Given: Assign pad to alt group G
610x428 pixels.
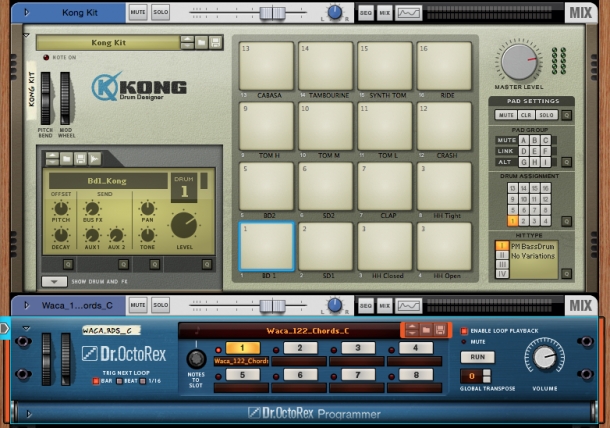Looking at the screenshot, I should (524, 162).
